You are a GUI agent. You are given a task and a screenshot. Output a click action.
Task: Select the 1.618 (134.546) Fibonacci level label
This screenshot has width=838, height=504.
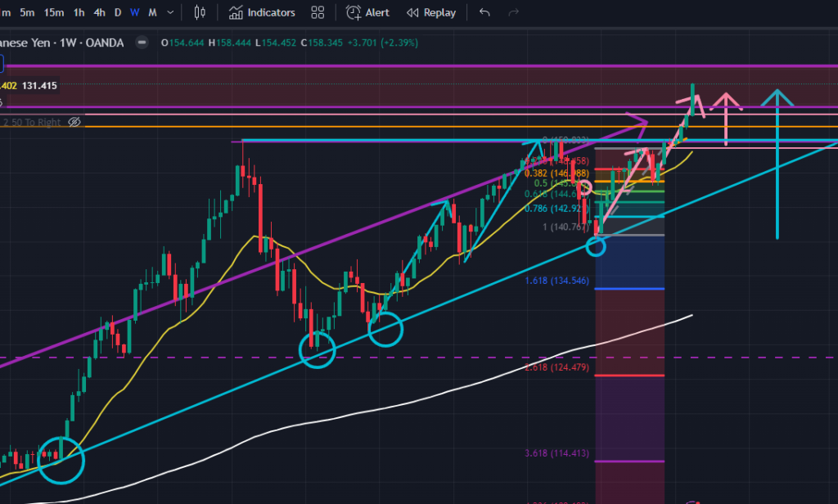[556, 280]
